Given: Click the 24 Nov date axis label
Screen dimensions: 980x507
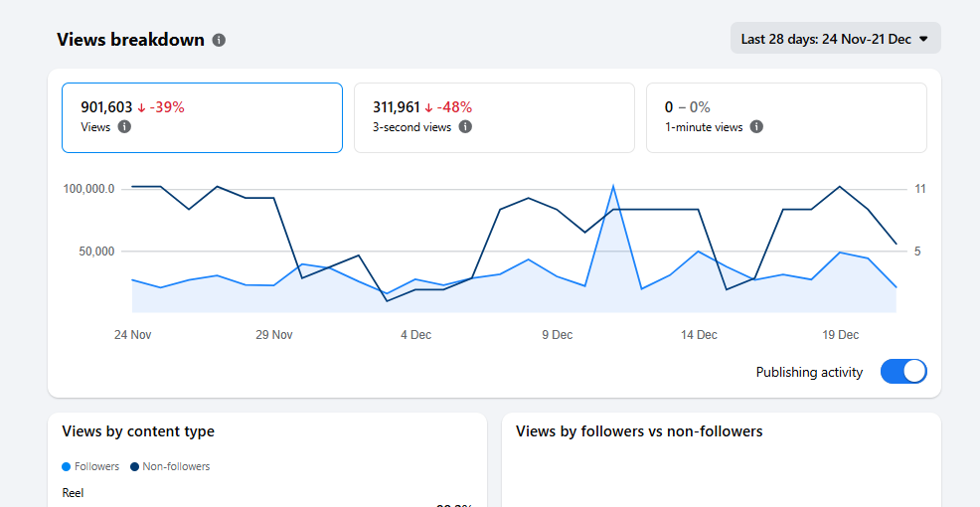Looking at the screenshot, I should (132, 335).
